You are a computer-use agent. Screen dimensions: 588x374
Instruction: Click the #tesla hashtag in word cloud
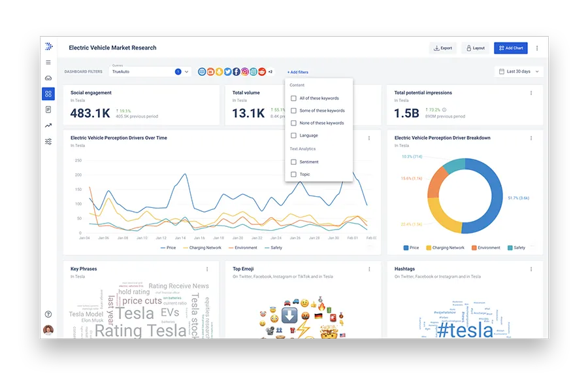pyautogui.click(x=465, y=330)
